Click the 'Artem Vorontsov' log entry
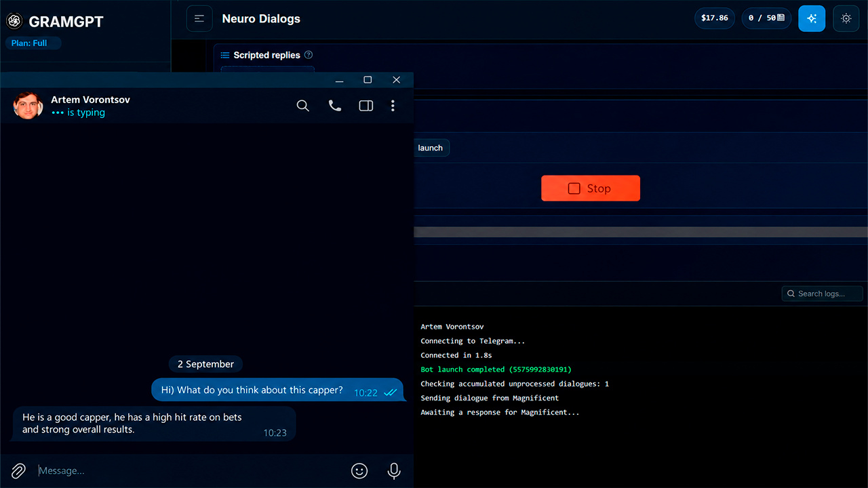This screenshot has height=488, width=868. [452, 327]
